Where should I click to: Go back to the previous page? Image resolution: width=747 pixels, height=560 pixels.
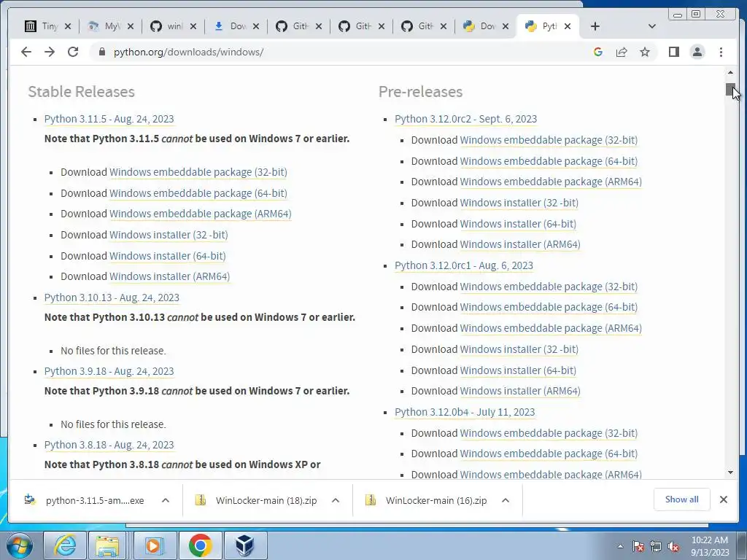[26, 52]
